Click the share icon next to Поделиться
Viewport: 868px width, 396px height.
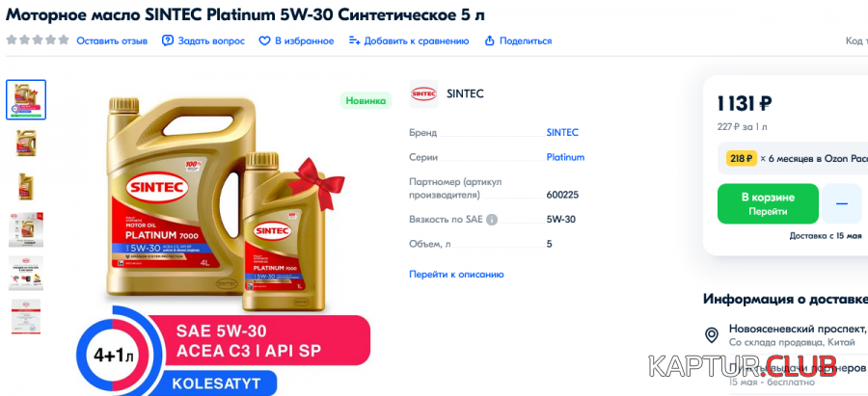pos(489,40)
